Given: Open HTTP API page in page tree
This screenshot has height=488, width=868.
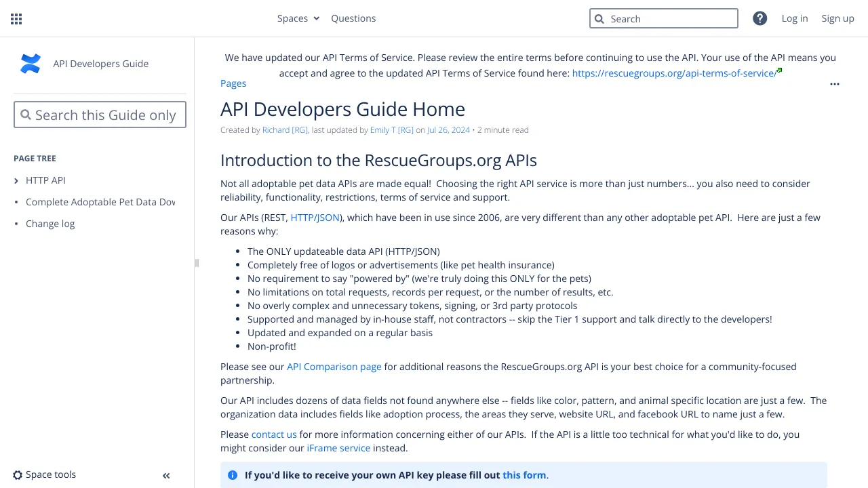Looking at the screenshot, I should pyautogui.click(x=45, y=180).
